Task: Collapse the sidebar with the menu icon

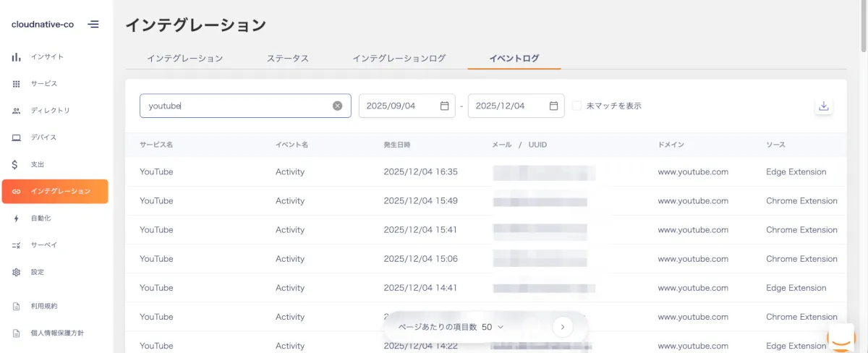Action: [x=93, y=24]
